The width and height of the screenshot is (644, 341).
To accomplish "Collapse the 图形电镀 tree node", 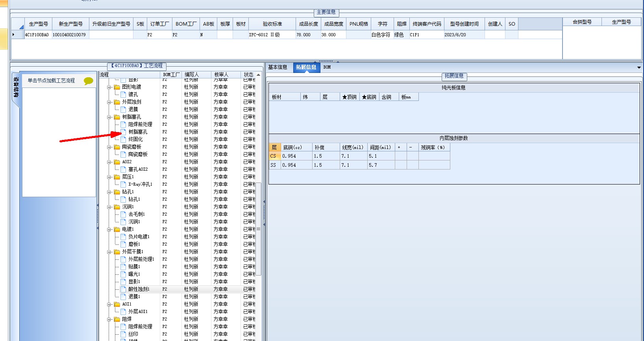I will pos(109,87).
